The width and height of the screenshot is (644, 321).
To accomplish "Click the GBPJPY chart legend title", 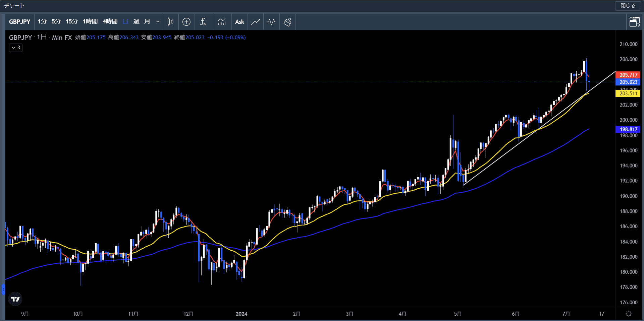I will (20, 38).
